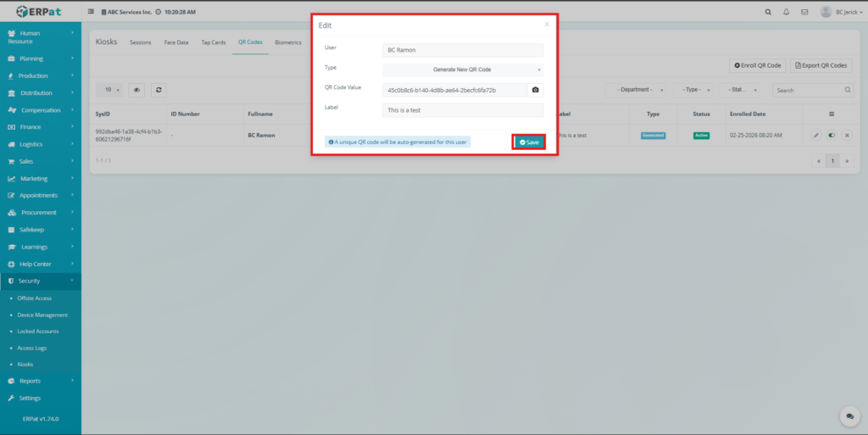Click the search magnifier icon in top bar
Viewport: 868px width, 435px height.
[768, 12]
